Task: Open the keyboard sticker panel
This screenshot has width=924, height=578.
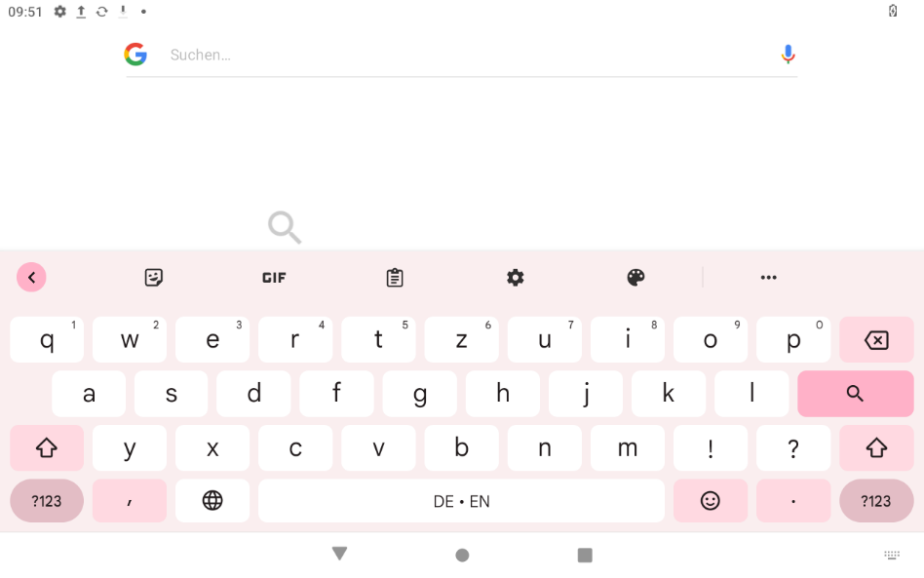Action: coord(154,278)
